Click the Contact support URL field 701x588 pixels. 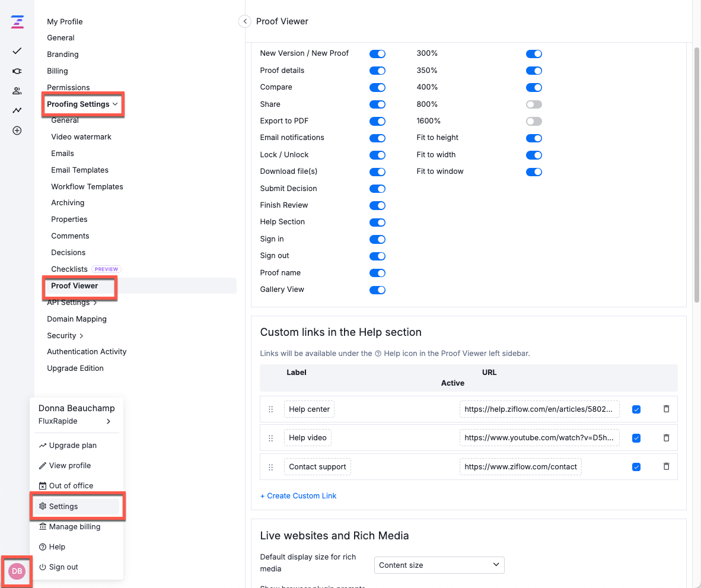(520, 466)
